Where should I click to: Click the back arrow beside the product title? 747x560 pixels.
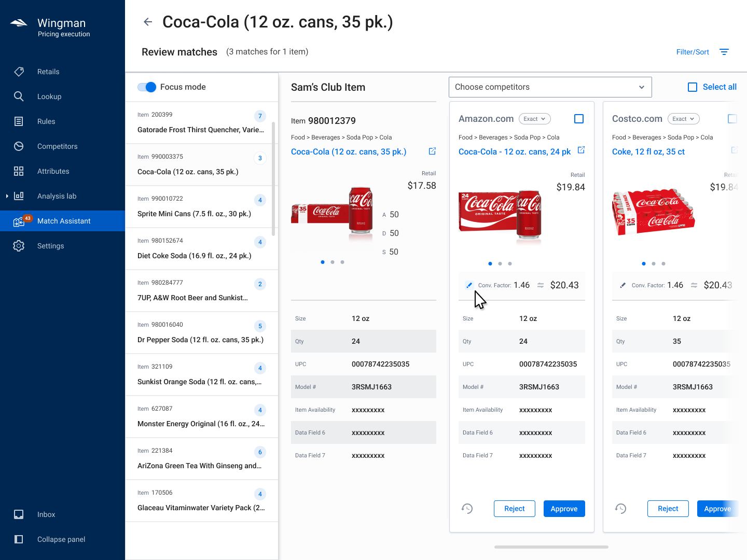(x=148, y=22)
